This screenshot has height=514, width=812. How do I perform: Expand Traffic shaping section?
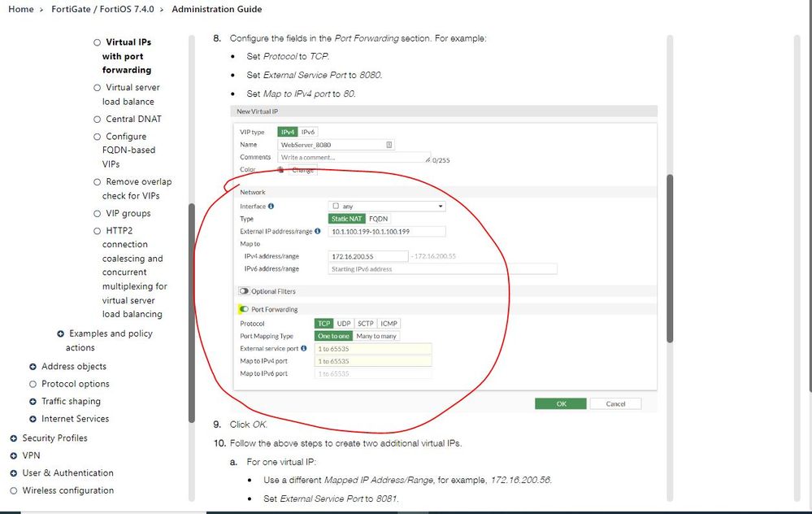coord(33,402)
